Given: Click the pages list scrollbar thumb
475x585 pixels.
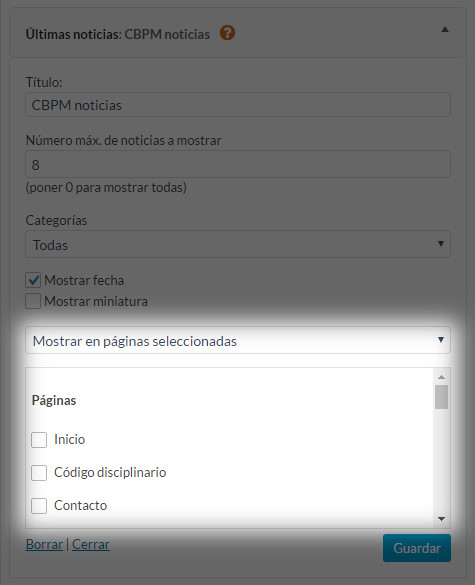Looking at the screenshot, I should 441,397.
